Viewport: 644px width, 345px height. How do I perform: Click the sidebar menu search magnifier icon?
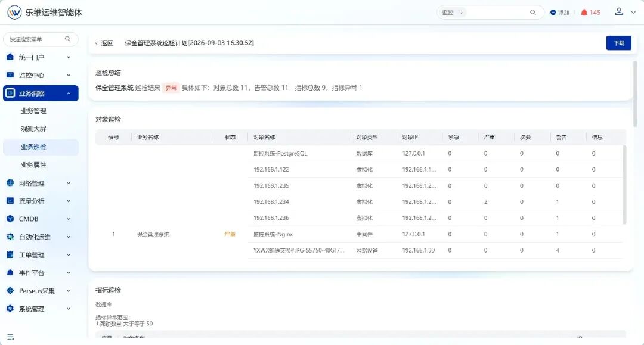pyautogui.click(x=67, y=39)
